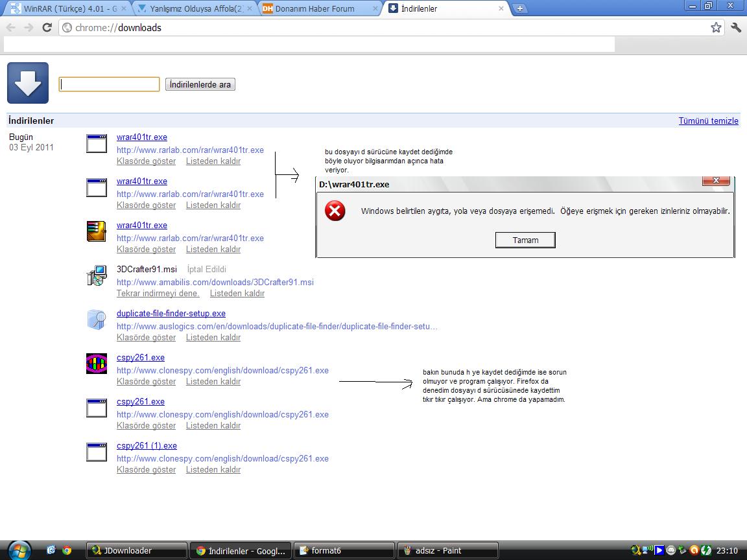This screenshot has height=560, width=747.
Task: Close the D:\wrar401tr.exe error dialog
Action: (x=716, y=180)
